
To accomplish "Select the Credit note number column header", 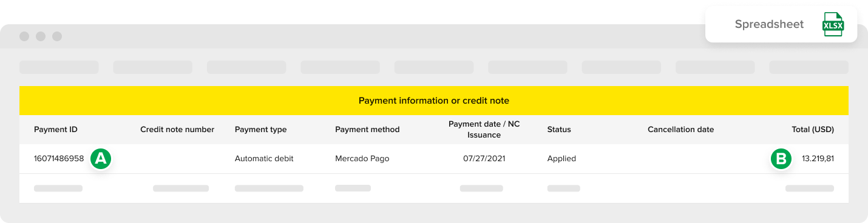I will point(177,130).
